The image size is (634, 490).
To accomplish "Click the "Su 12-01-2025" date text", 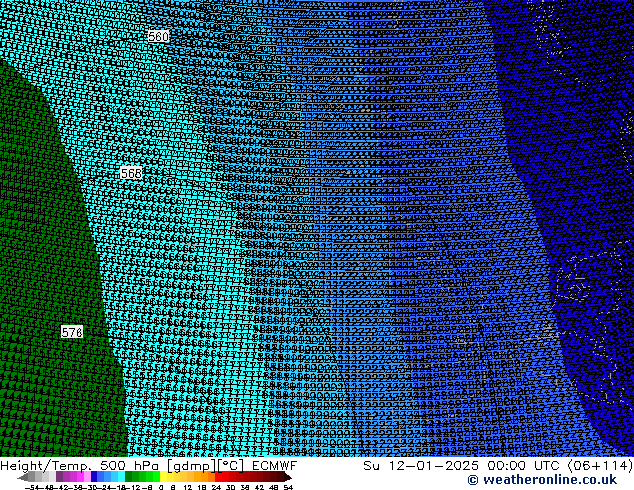I will pos(421,465).
